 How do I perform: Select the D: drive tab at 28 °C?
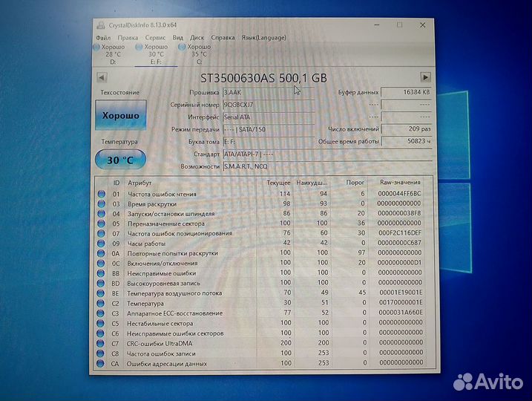tap(113, 54)
